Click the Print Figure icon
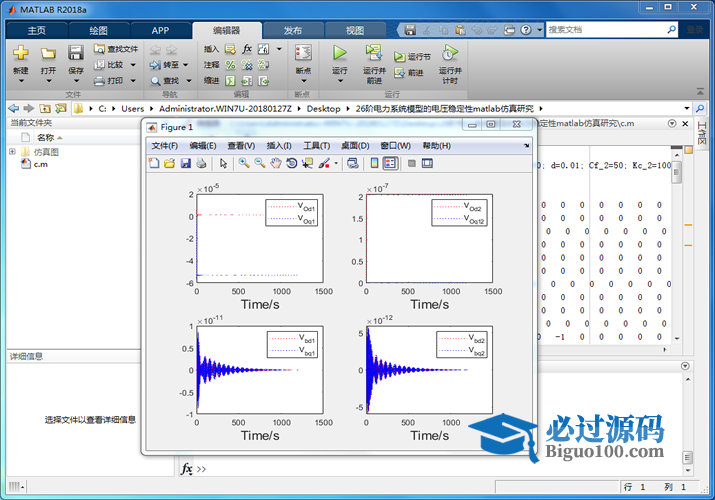Image resolution: width=715 pixels, height=500 pixels. pos(201,163)
